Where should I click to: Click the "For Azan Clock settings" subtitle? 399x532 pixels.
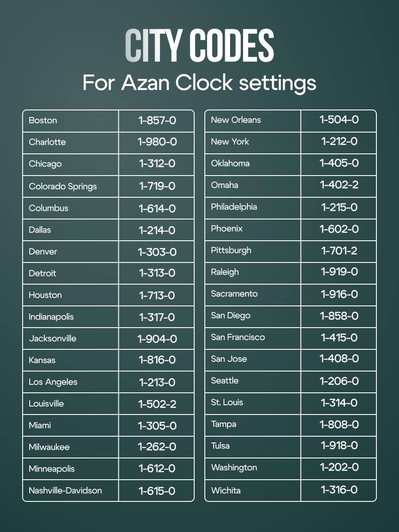click(199, 83)
